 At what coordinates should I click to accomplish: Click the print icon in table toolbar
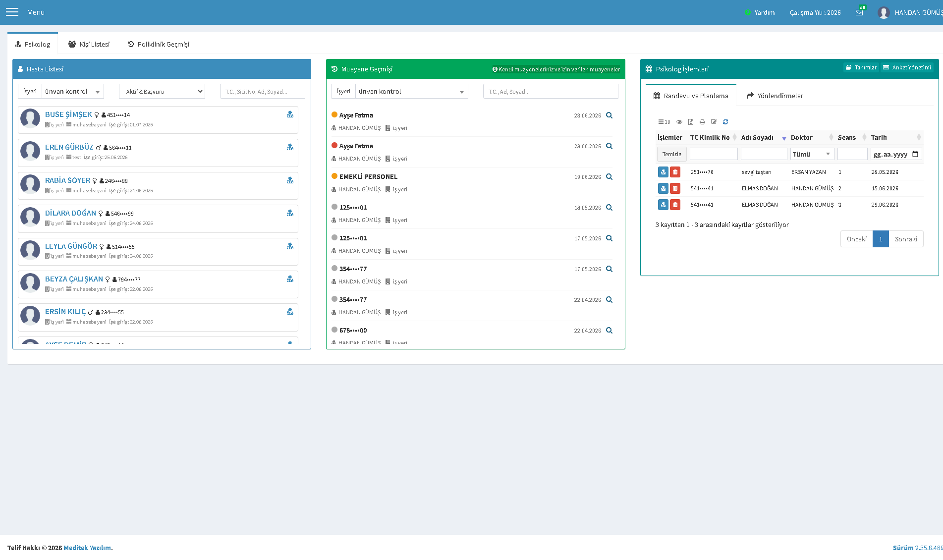(x=702, y=122)
